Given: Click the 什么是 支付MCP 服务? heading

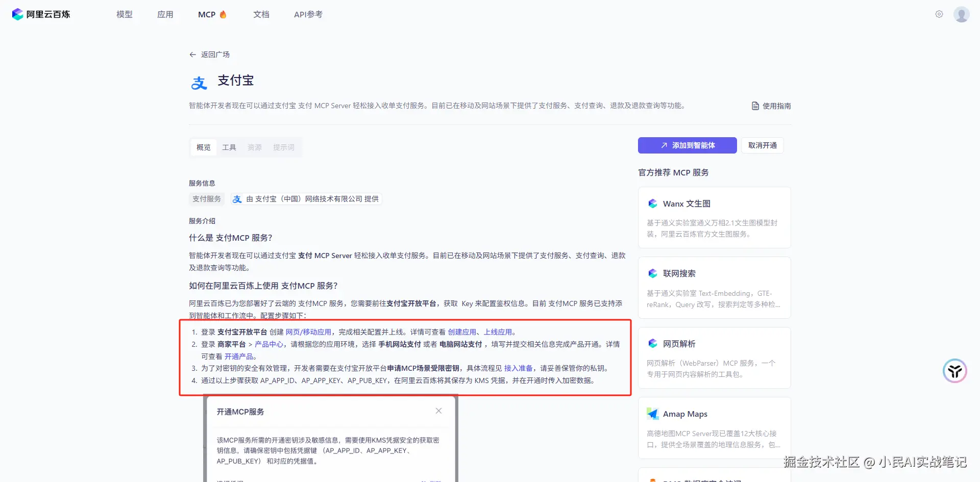Looking at the screenshot, I should (x=231, y=238).
